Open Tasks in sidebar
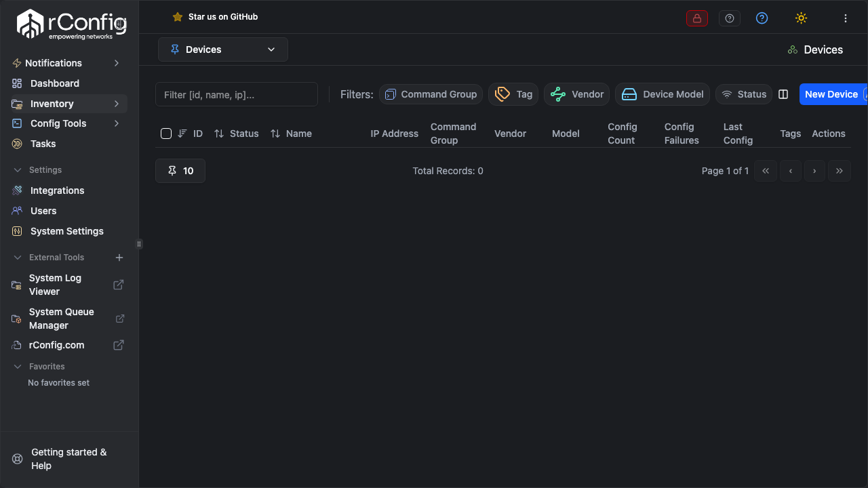Viewport: 868px width, 488px height. click(x=43, y=144)
